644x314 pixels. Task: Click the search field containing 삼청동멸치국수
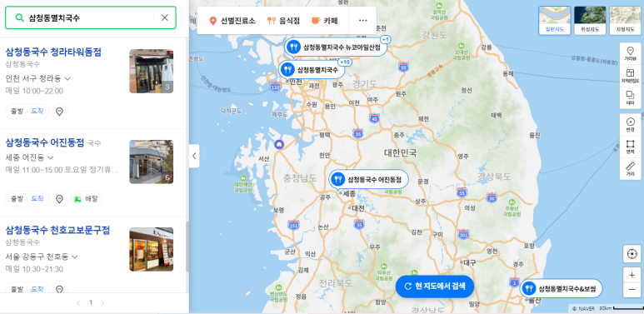pos(90,17)
